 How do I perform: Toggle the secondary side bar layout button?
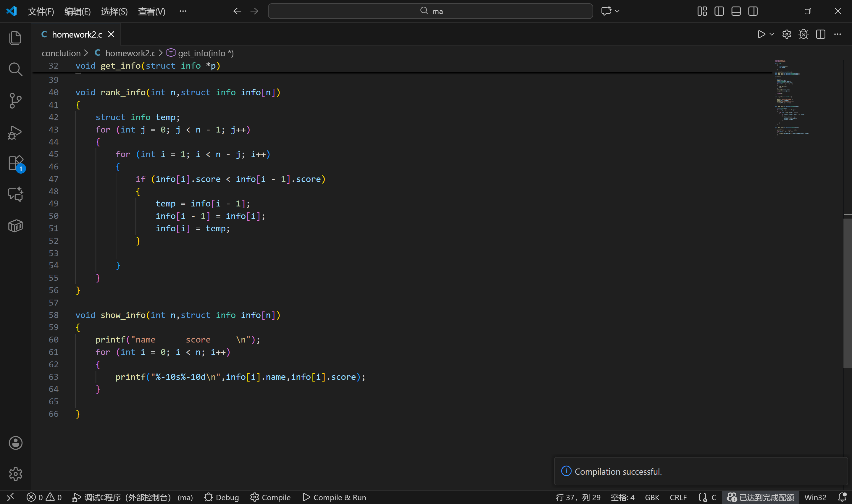click(753, 11)
